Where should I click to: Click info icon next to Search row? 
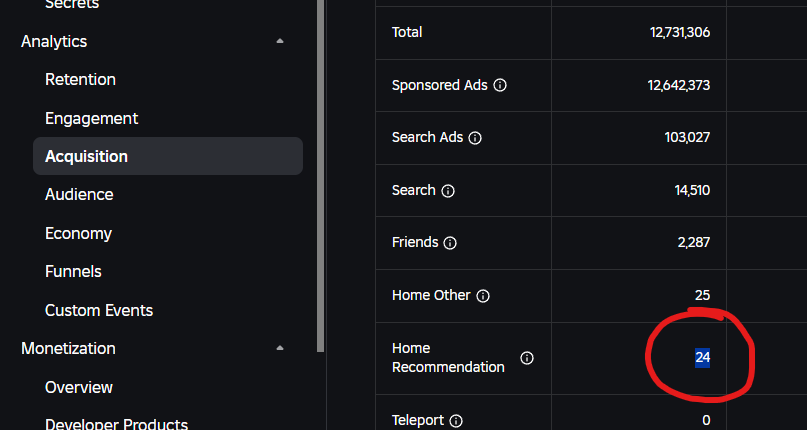(448, 191)
